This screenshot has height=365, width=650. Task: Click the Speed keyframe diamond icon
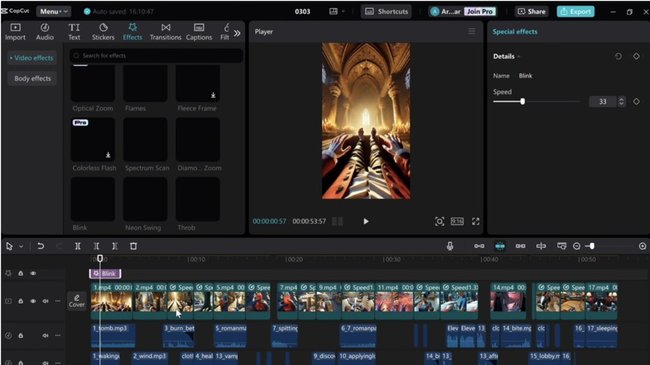[636, 101]
